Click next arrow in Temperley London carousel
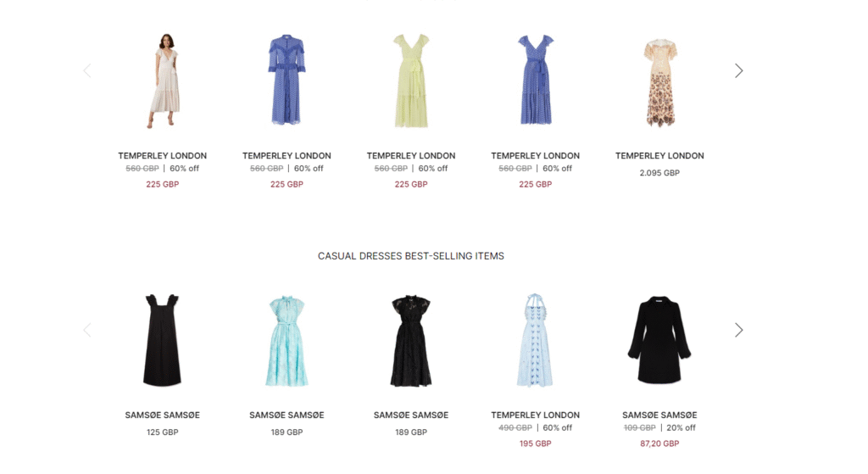The height and width of the screenshot is (474, 868). point(738,70)
